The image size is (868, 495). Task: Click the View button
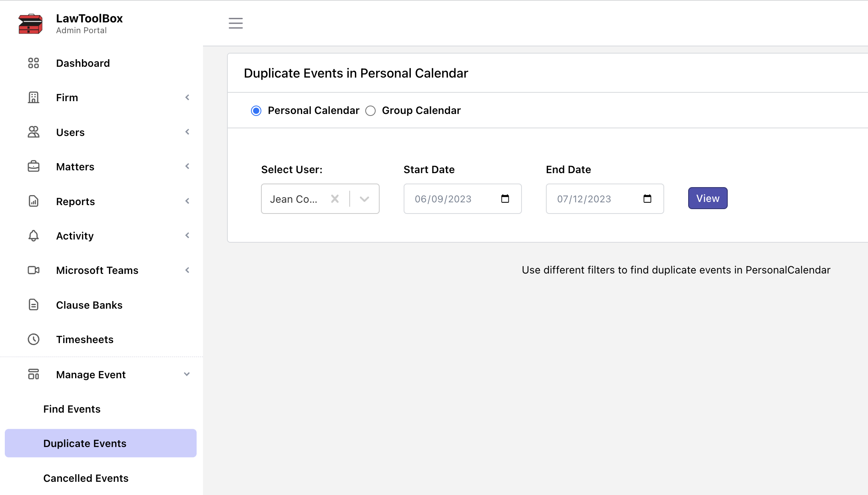click(707, 198)
